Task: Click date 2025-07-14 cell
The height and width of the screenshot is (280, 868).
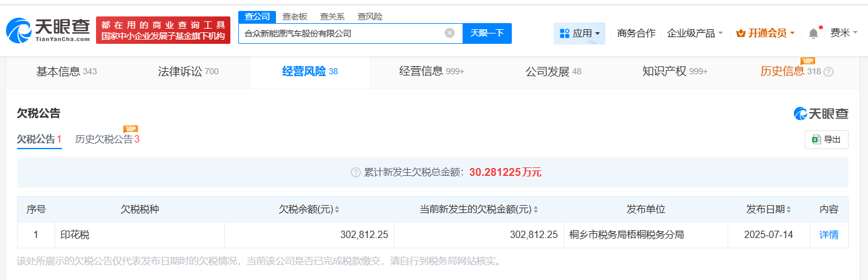Action: [769, 235]
